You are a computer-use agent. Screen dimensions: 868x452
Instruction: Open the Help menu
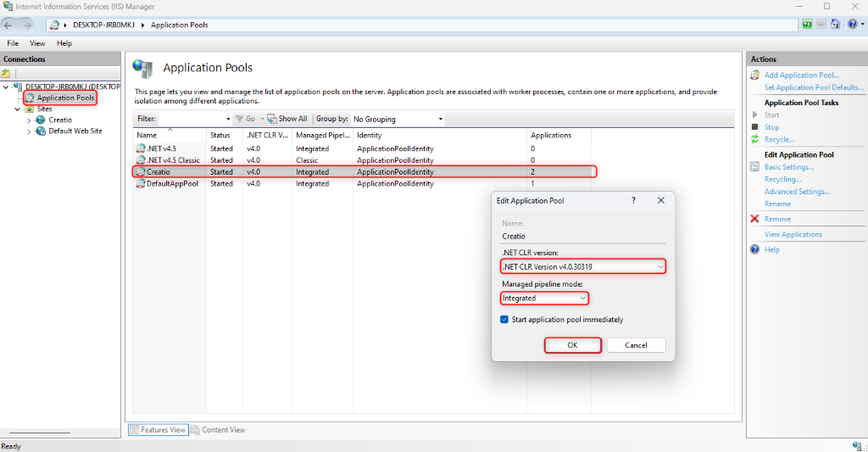(64, 43)
